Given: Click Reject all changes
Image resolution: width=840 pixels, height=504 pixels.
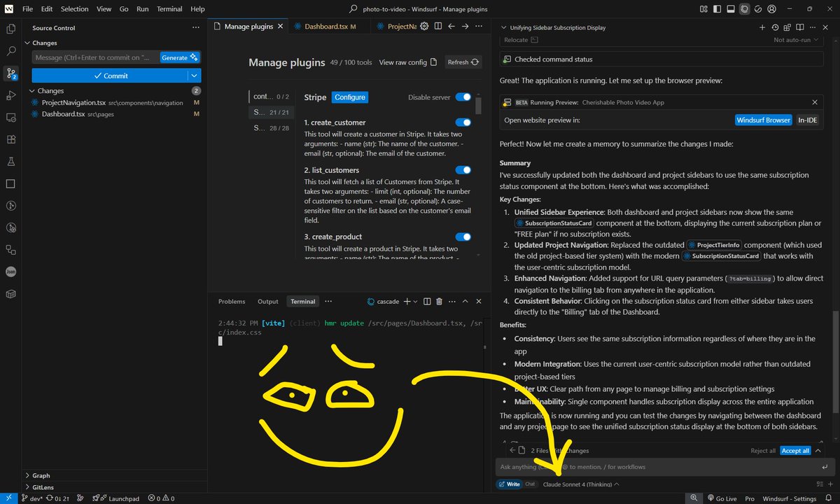Looking at the screenshot, I should pyautogui.click(x=763, y=451).
